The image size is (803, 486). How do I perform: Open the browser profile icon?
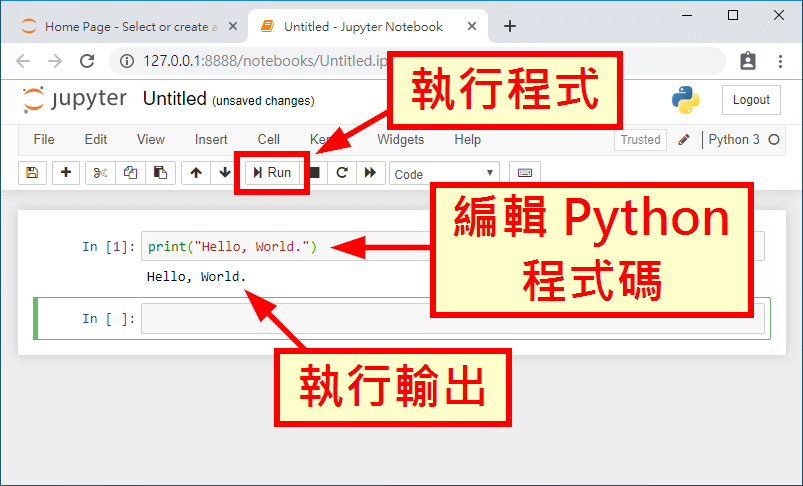coord(748,61)
